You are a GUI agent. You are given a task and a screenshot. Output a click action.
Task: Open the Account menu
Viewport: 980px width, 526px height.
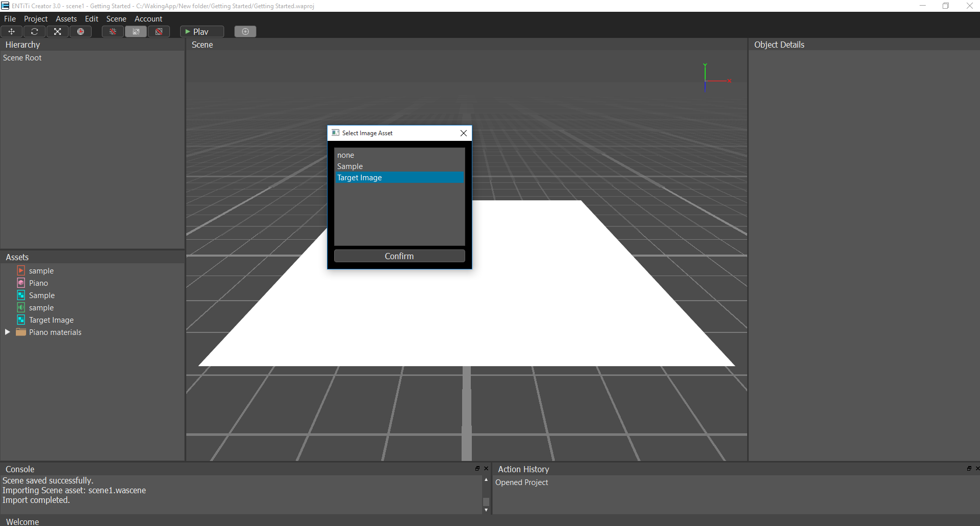tap(148, 19)
